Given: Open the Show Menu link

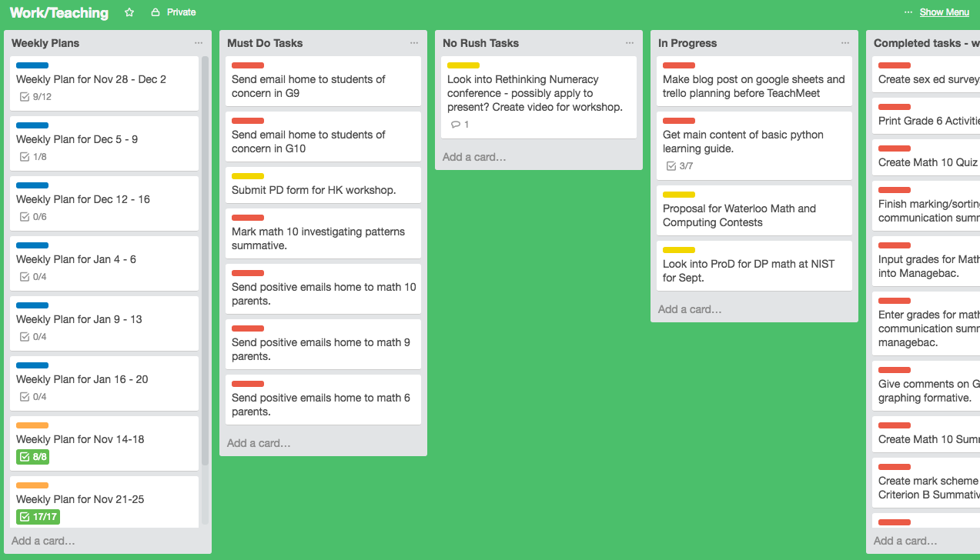Looking at the screenshot, I should (944, 12).
